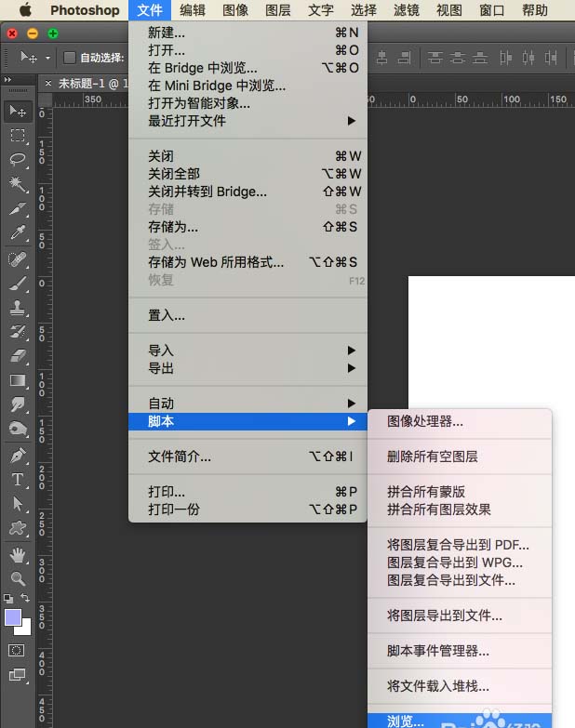The width and height of the screenshot is (575, 728).
Task: Choose 置入... menu entry
Action: pos(247,315)
